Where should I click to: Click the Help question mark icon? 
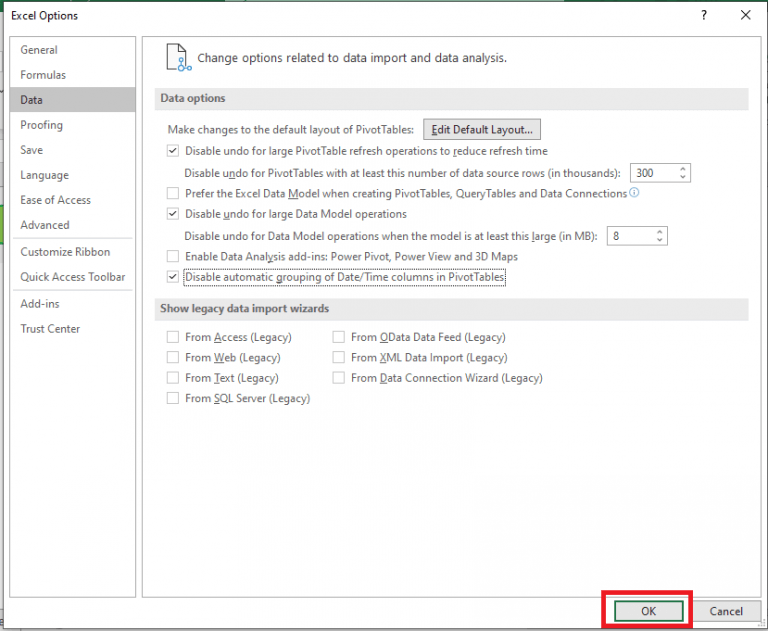(705, 15)
